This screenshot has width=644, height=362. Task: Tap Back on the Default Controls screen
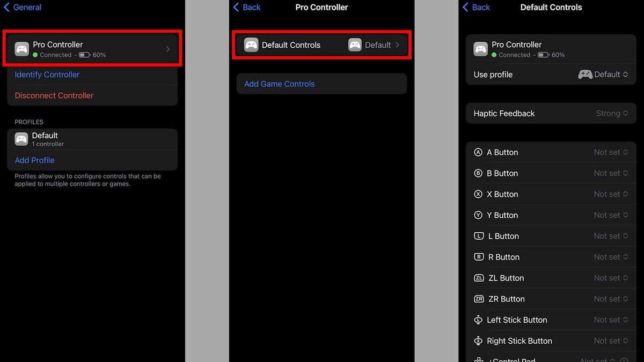pos(478,7)
